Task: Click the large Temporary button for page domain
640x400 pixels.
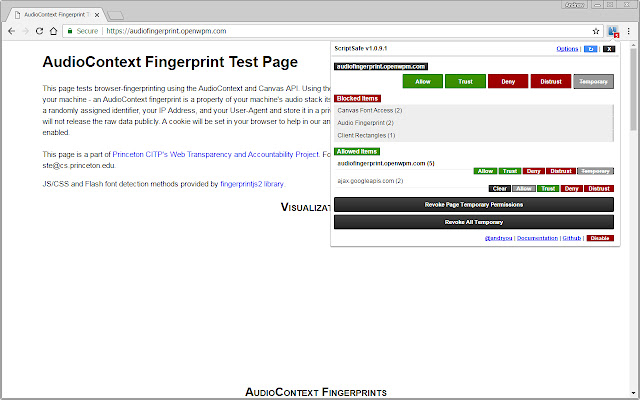Action: (593, 81)
